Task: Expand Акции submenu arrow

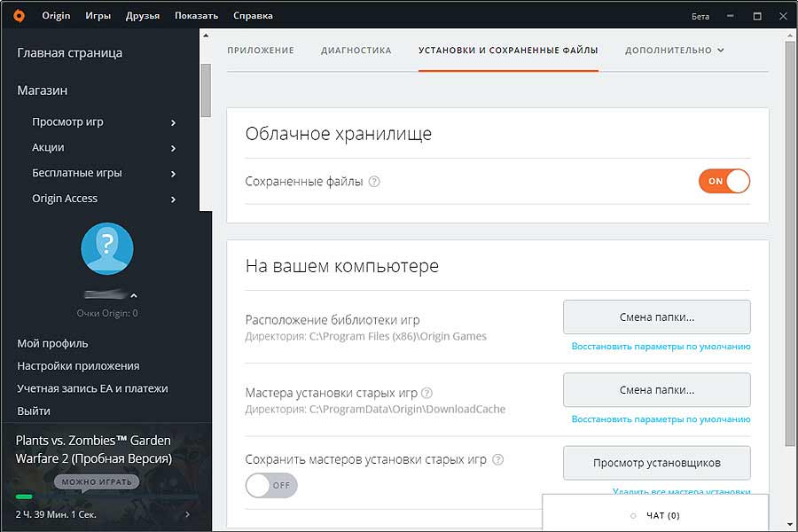Action: (173, 148)
